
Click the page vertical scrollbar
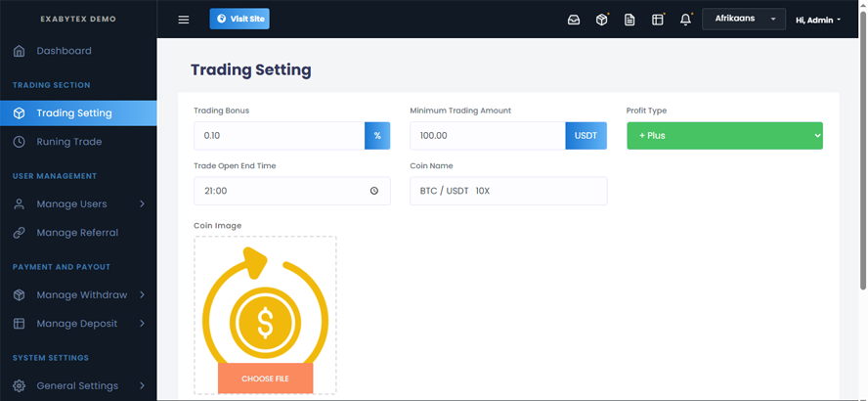point(862,150)
